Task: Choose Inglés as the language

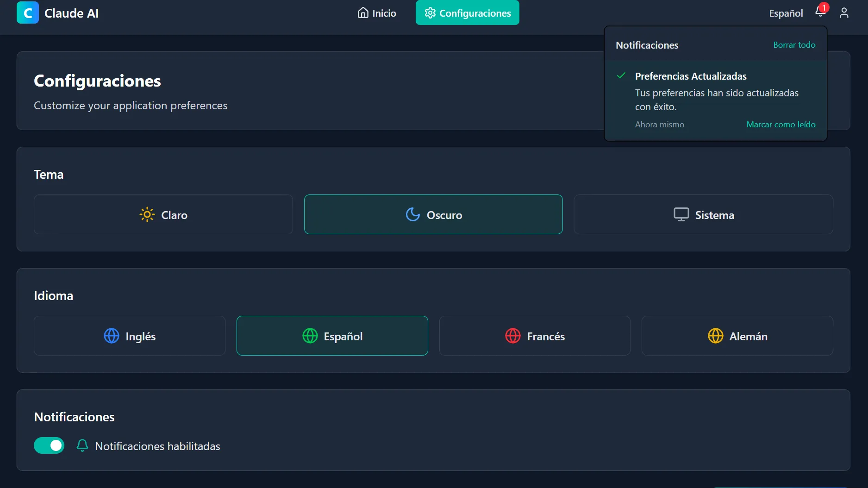Action: 130,336
